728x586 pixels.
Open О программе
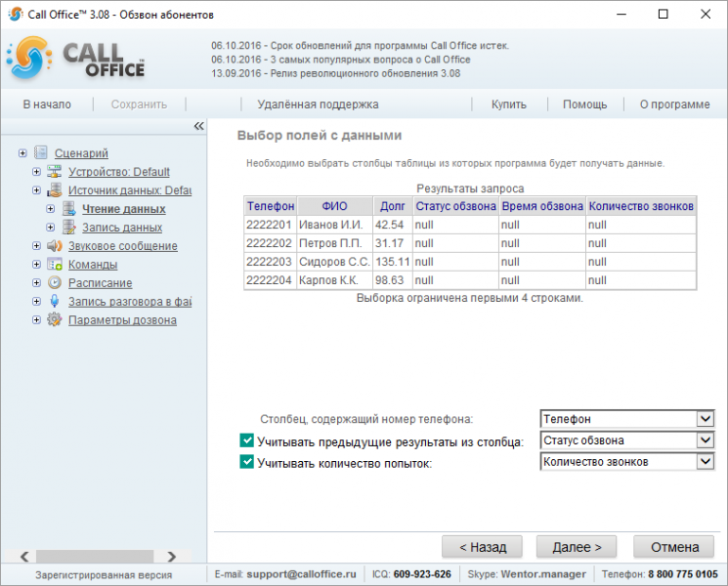tap(674, 105)
